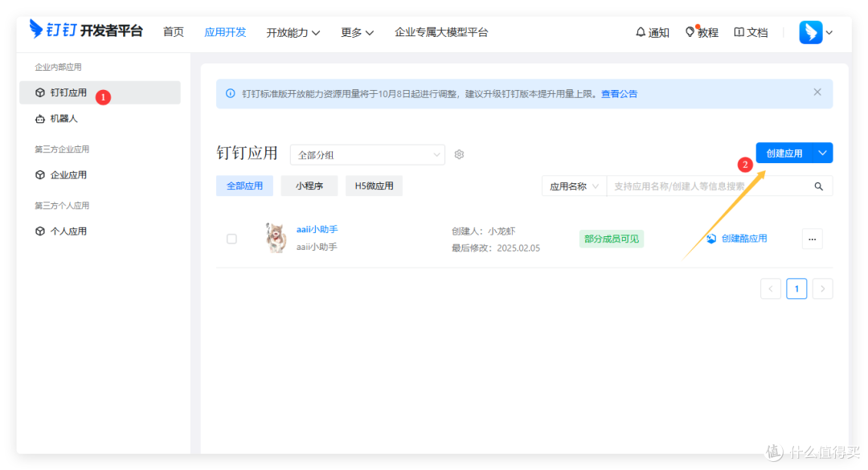Select the 全部应用 filter tab

click(244, 186)
